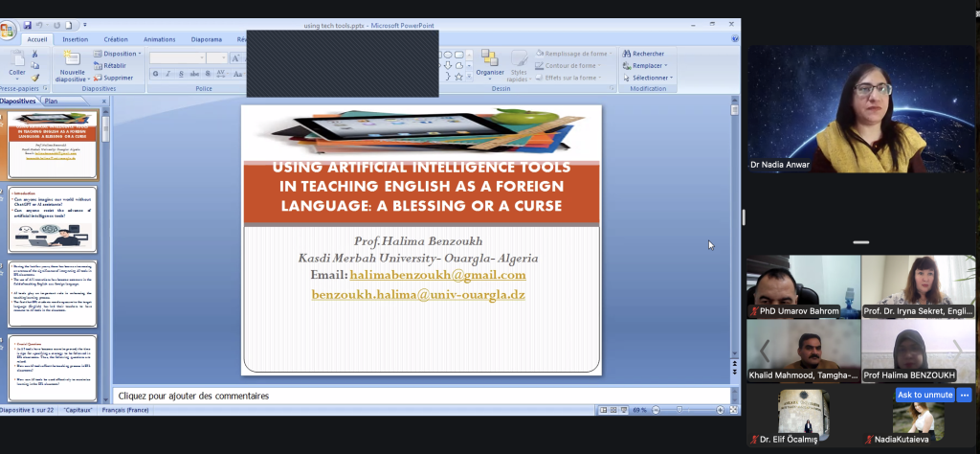Switch to the Accueil ribbon tab
The image size is (980, 454).
[37, 39]
